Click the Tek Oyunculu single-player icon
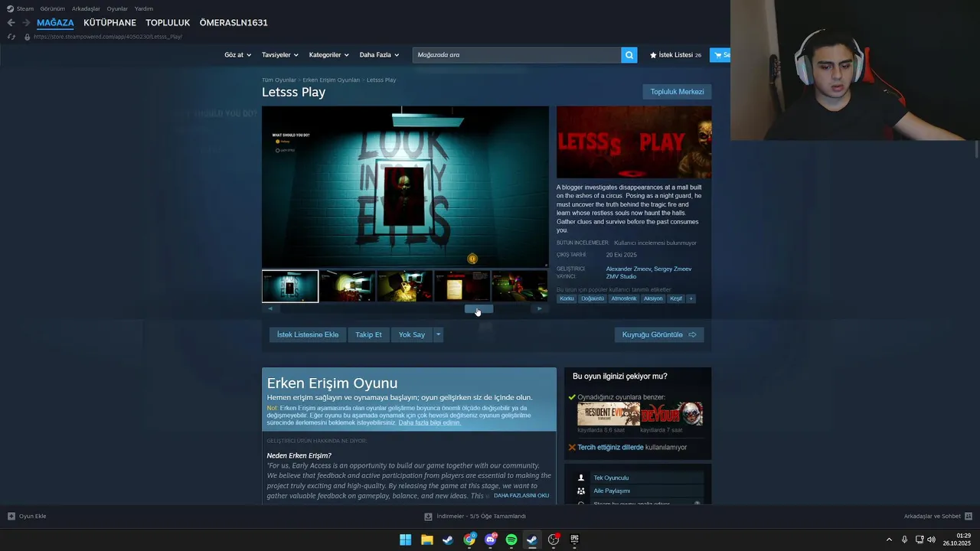Screen dimensions: 980x551 [581, 478]
